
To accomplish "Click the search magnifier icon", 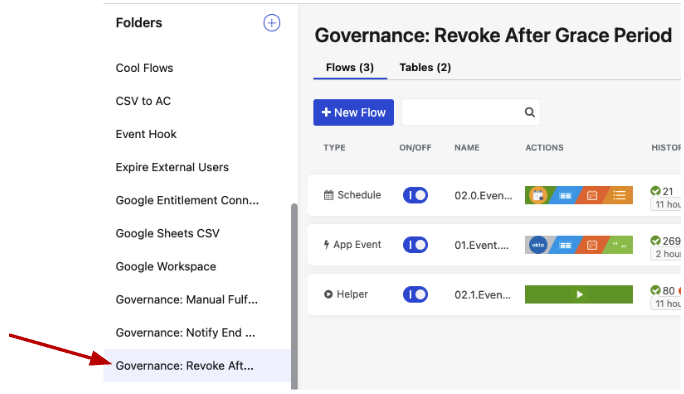I will pos(530,113).
